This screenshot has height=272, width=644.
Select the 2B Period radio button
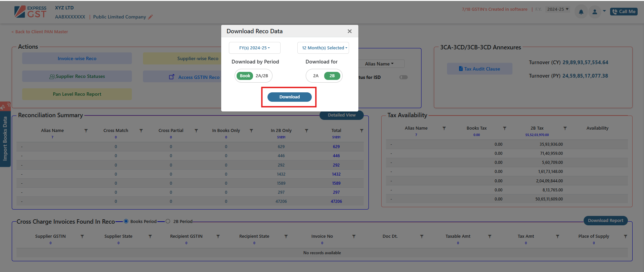point(168,221)
